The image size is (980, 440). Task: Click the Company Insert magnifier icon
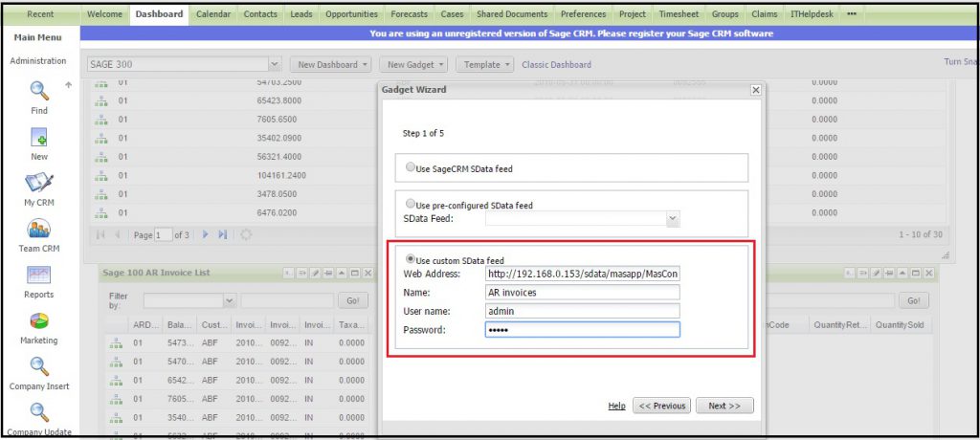(x=38, y=366)
